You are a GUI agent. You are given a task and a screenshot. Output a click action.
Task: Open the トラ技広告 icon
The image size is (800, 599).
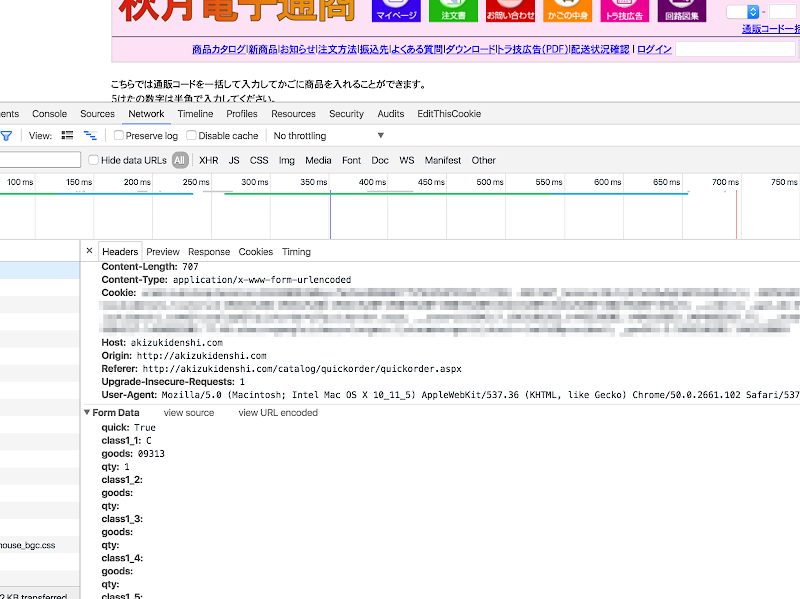click(624, 11)
